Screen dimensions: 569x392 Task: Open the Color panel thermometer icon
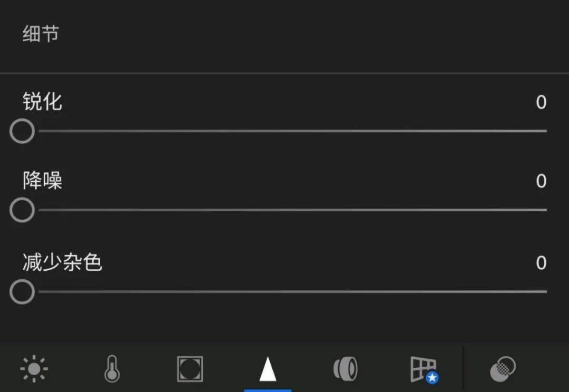point(112,369)
